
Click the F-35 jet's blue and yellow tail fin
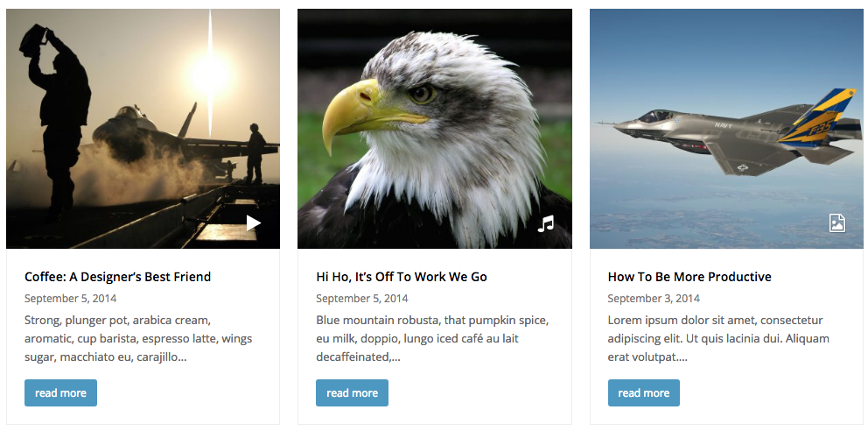coord(818,116)
